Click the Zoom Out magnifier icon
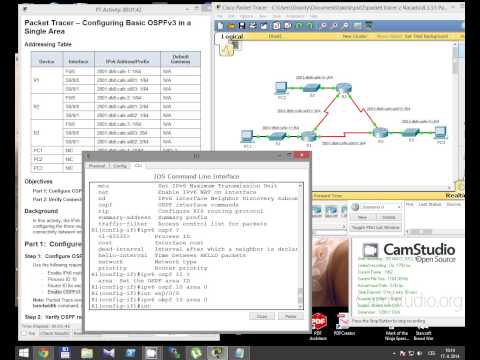The width and height of the screenshot is (480, 360). pos(346,26)
